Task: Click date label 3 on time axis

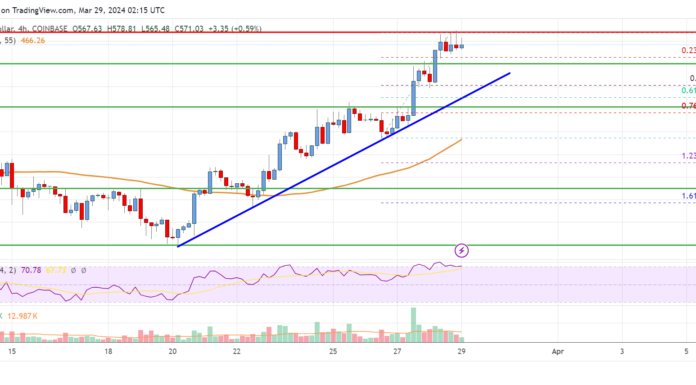Action: 622,351
